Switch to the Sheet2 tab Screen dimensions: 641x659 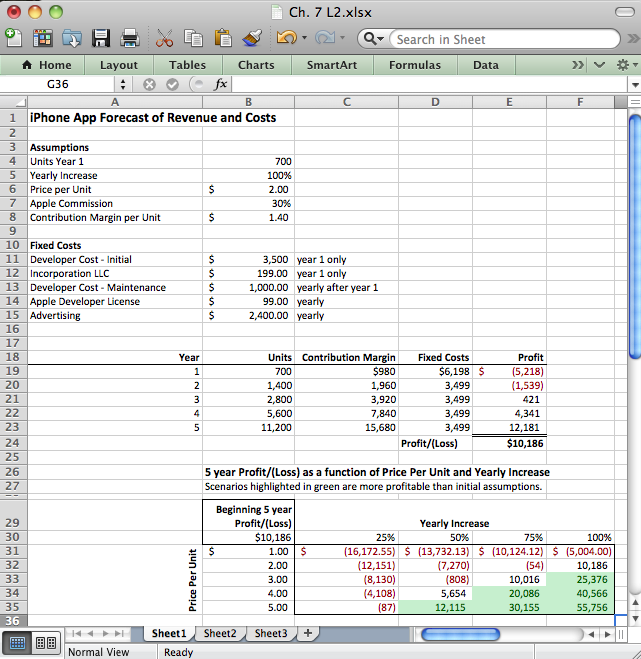(x=220, y=633)
